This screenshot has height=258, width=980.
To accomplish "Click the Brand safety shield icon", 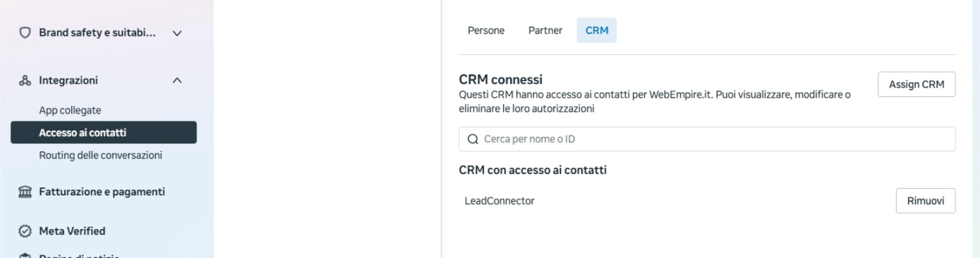I will (25, 33).
